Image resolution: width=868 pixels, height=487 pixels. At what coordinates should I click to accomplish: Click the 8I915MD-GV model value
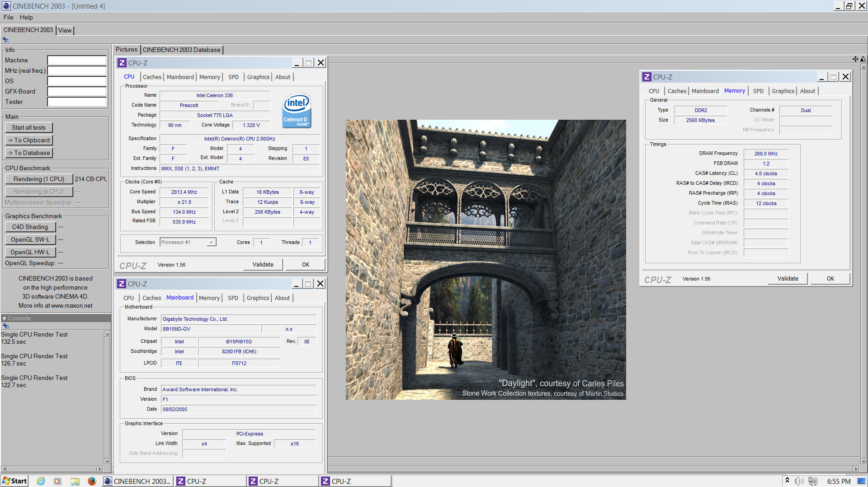click(211, 329)
